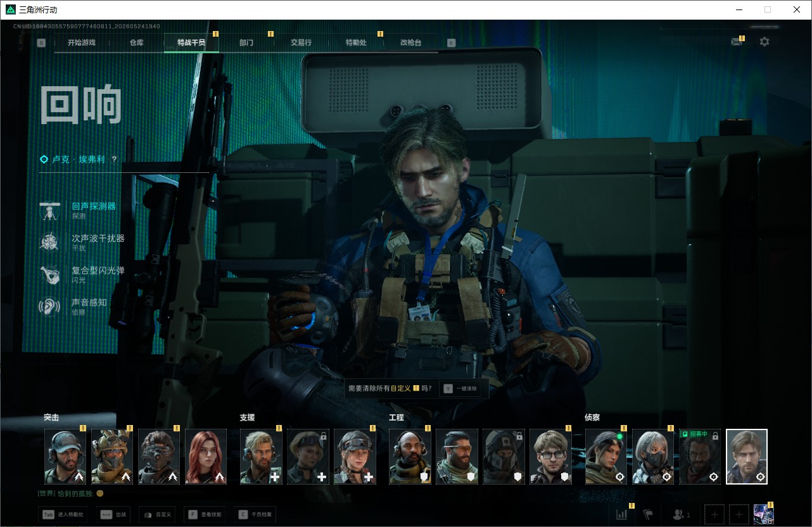Click the 进入特勤处 button
Screen dimensions: 812x527
point(64,514)
